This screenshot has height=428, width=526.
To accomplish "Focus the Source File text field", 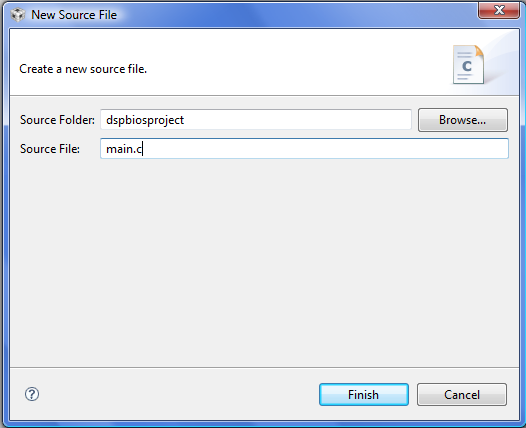I will coord(304,149).
